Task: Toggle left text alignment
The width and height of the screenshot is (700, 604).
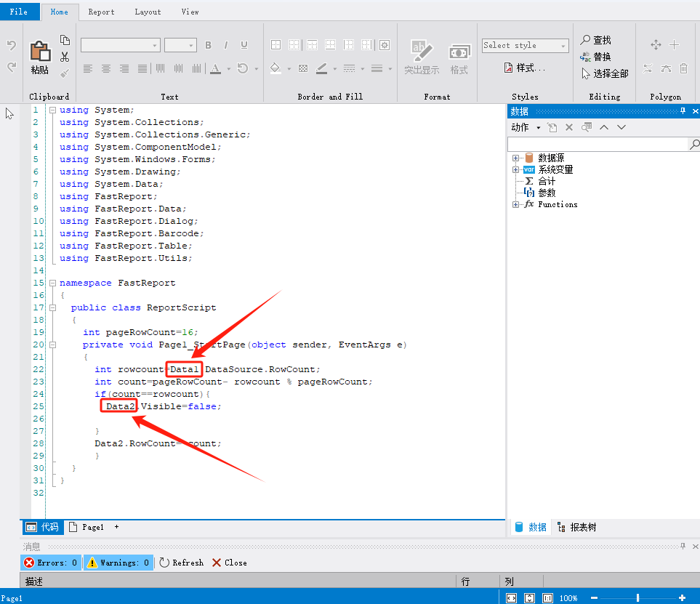Action: (x=88, y=68)
